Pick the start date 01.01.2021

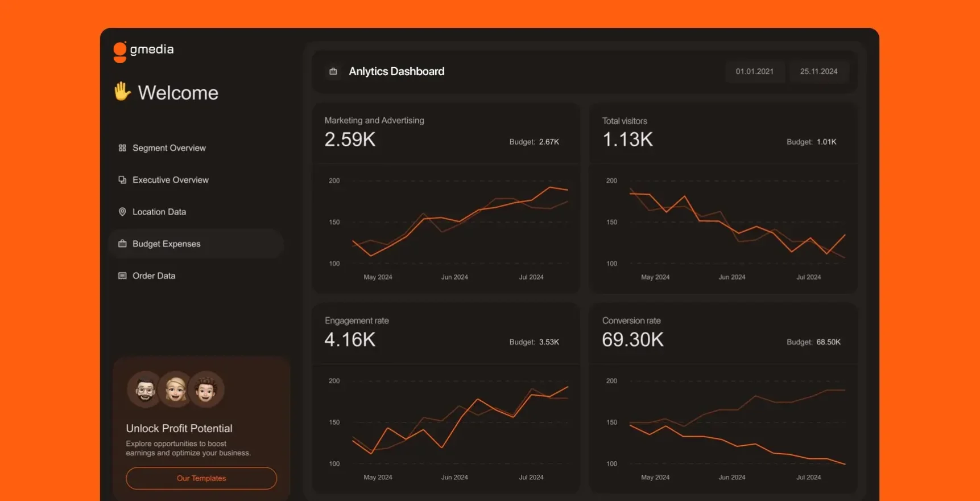click(755, 71)
